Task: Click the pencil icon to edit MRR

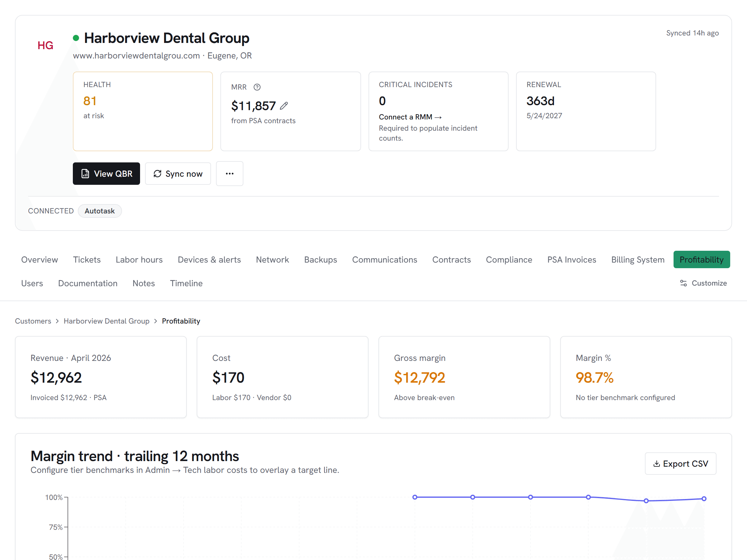Action: (284, 106)
